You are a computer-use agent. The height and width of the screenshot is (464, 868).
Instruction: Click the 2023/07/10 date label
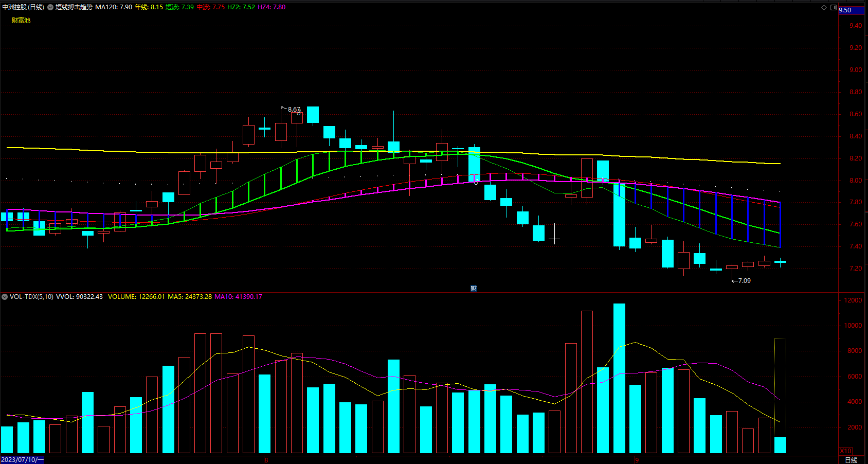click(x=22, y=460)
